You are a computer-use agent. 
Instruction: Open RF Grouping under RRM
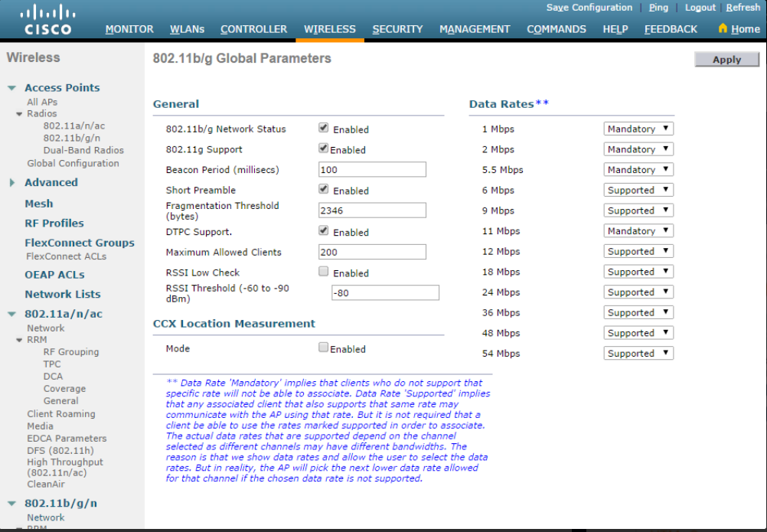click(x=71, y=352)
